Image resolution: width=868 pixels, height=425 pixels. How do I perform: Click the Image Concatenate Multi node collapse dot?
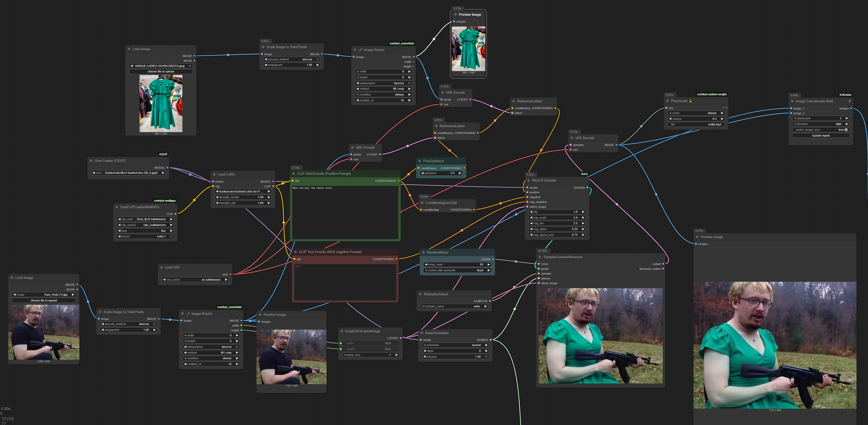coord(792,101)
